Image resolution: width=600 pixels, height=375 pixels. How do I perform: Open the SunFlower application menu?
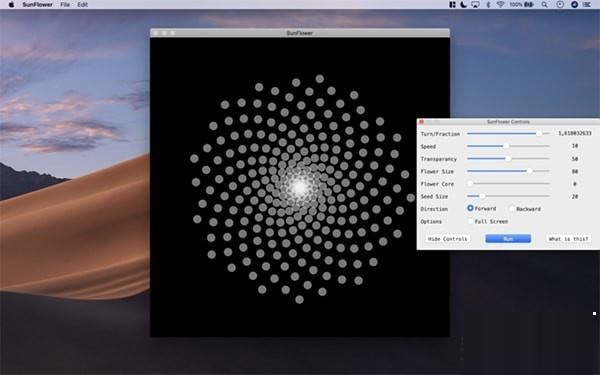pos(38,5)
